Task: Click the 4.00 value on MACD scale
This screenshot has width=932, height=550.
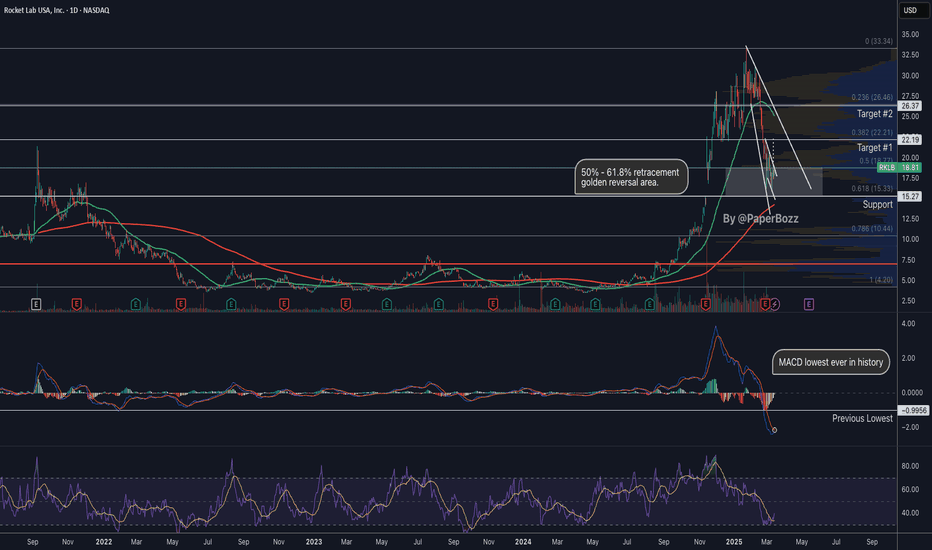Action: click(x=908, y=323)
